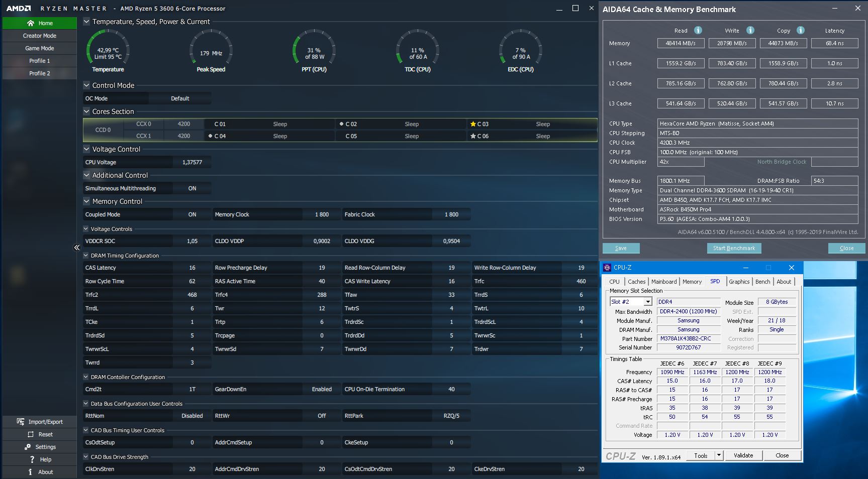This screenshot has width=868, height=479.
Task: Collapse the Additional Control section
Action: click(x=86, y=175)
